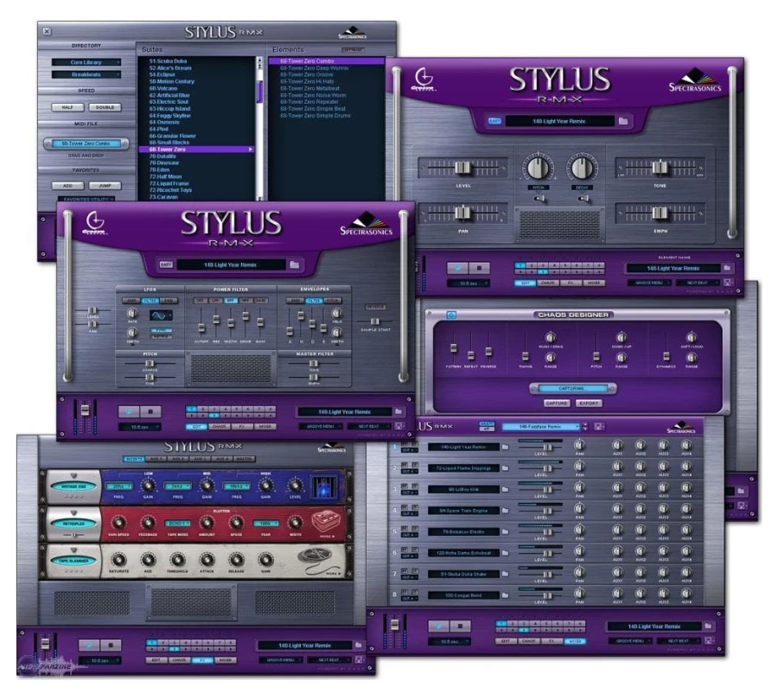This screenshot has height=700, width=778.
Task: Click ADD favorites button
Action: (67, 186)
